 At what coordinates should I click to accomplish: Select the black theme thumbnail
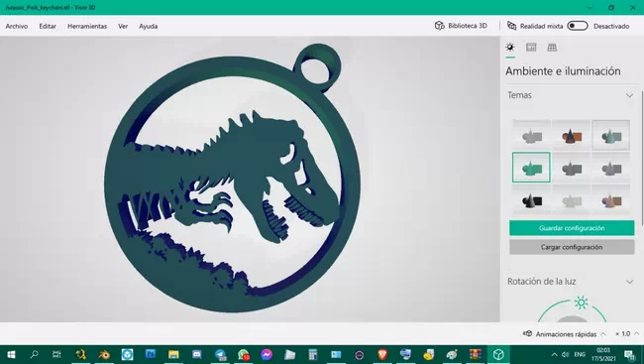[531, 200]
